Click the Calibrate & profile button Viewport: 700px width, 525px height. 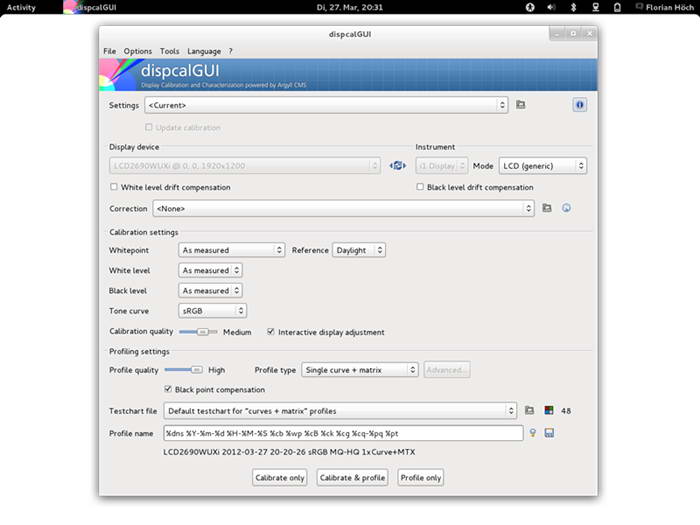pos(352,478)
